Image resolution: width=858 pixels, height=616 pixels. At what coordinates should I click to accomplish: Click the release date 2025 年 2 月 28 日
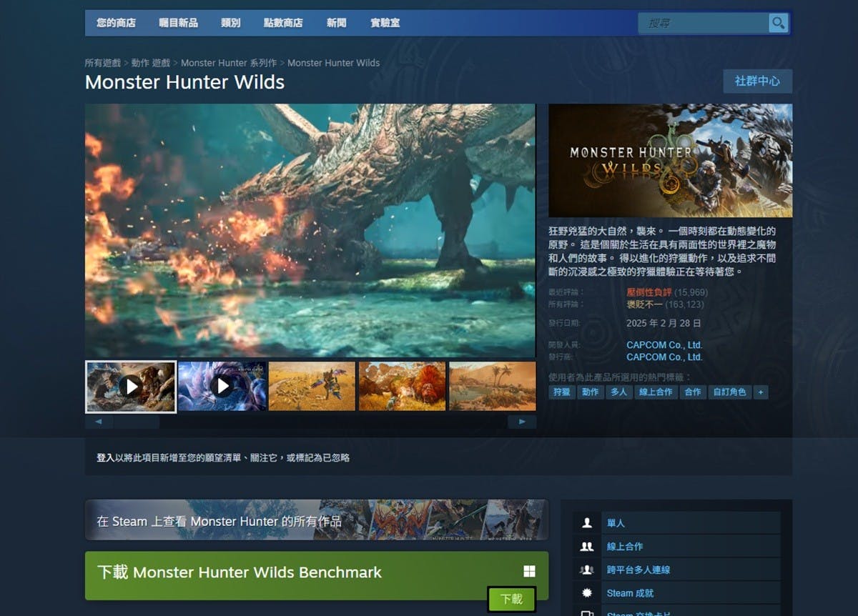coord(664,323)
